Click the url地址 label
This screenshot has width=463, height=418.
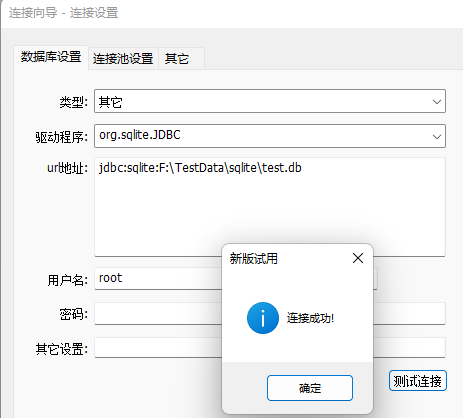pos(67,168)
